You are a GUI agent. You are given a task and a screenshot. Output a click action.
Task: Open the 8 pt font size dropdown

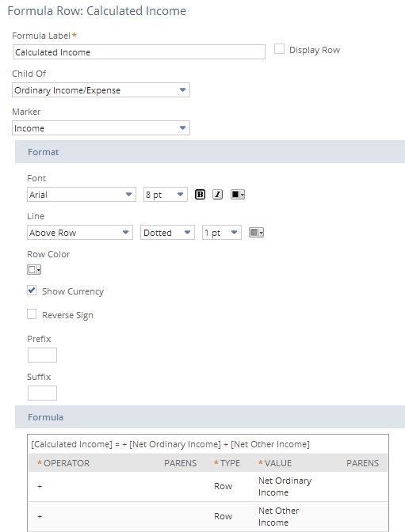coord(166,195)
